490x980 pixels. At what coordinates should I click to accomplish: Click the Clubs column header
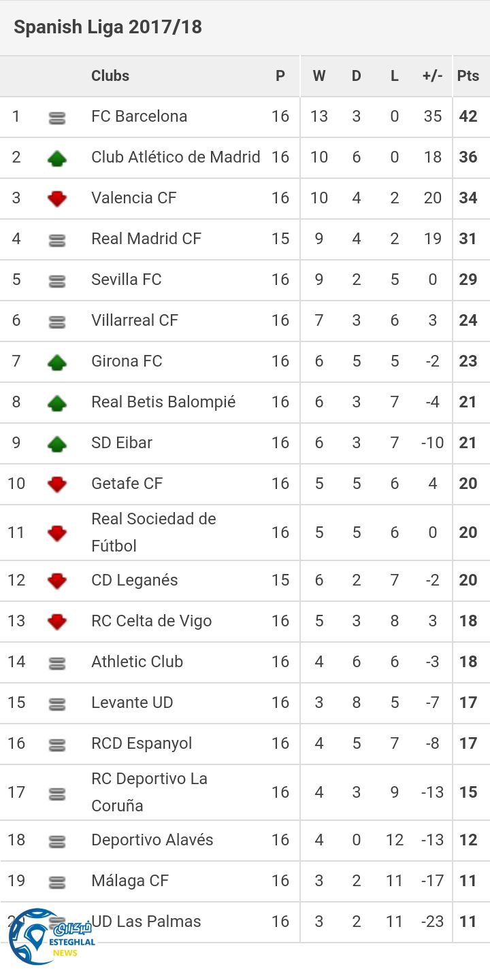pos(110,75)
